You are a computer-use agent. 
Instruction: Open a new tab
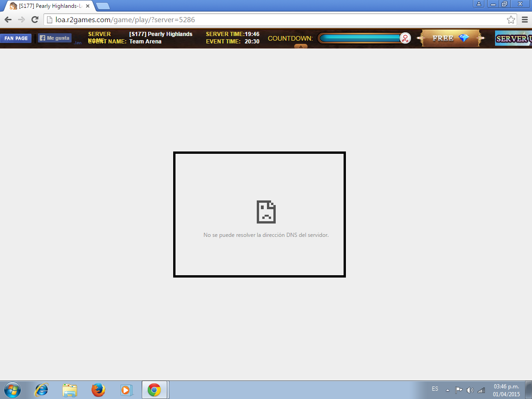click(x=103, y=6)
